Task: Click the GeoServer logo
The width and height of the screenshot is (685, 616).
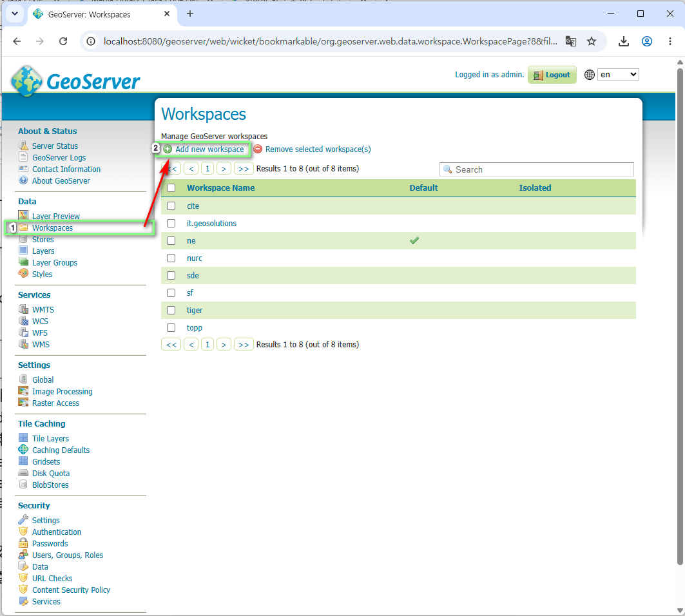Action: pyautogui.click(x=75, y=81)
